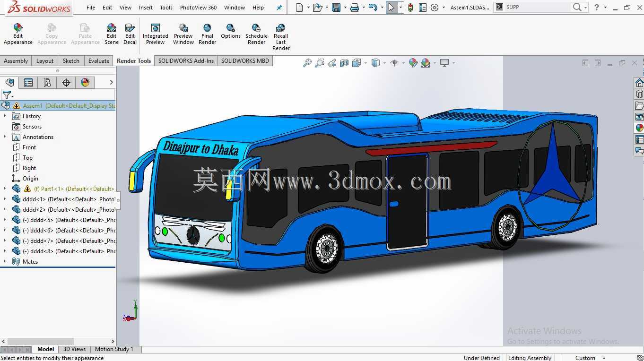Click the Apply Scene icon in view toolbar
The height and width of the screenshot is (361, 644).
pyautogui.click(x=425, y=63)
